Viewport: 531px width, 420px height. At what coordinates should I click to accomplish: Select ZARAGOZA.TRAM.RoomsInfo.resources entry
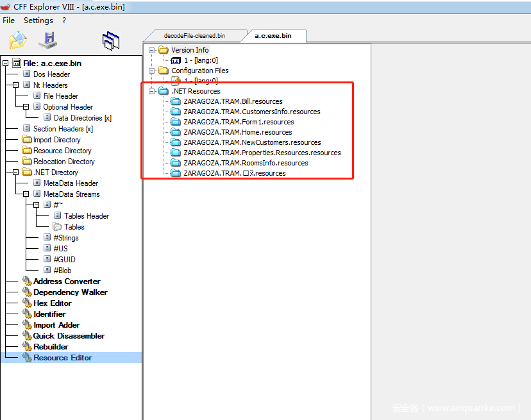coord(246,163)
